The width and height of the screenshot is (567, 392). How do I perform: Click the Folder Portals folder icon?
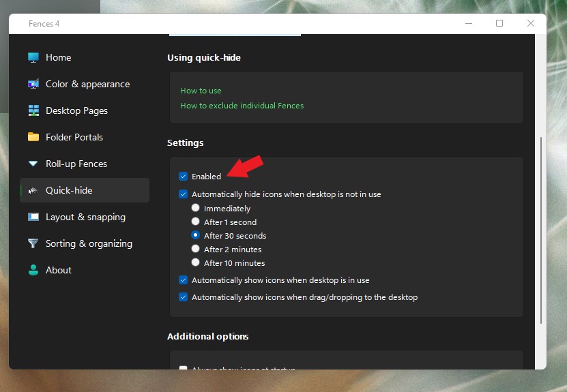click(33, 137)
